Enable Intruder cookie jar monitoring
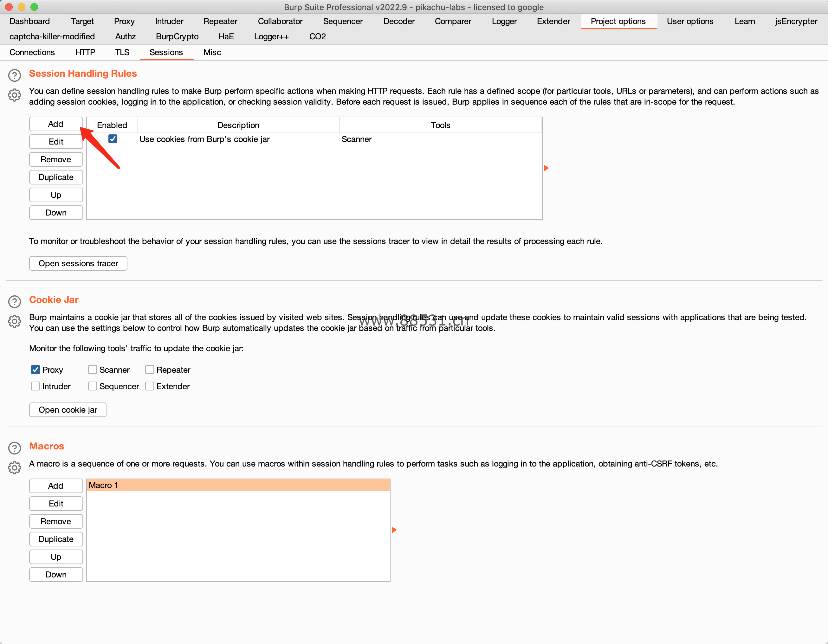The image size is (828, 644). 35,386
